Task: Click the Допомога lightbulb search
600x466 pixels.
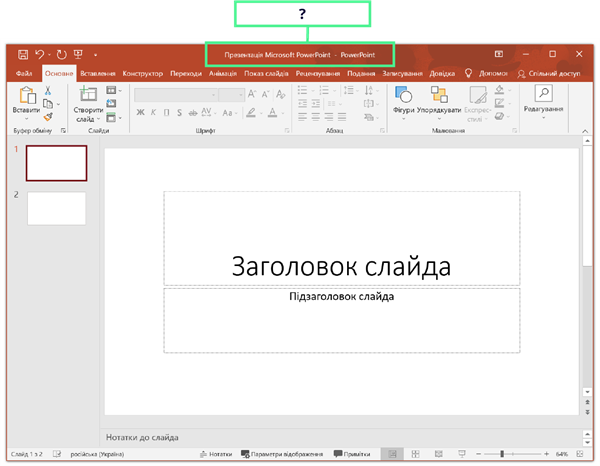Action: (x=486, y=73)
